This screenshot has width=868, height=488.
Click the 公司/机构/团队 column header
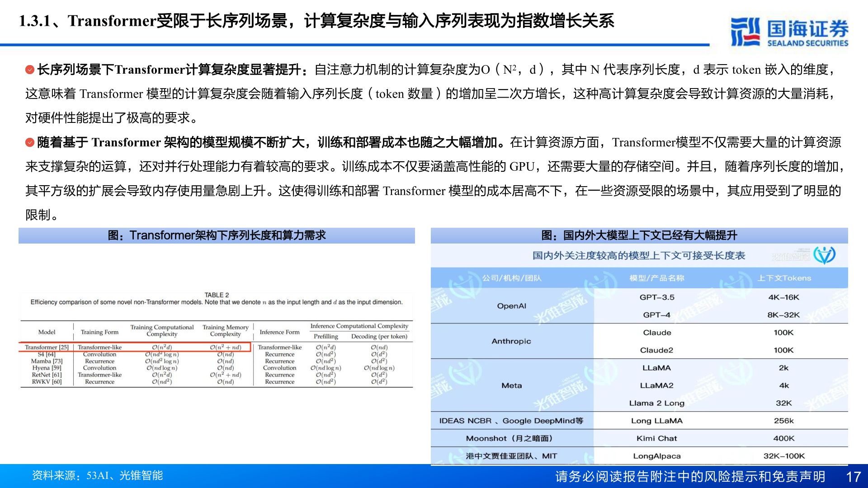click(x=512, y=278)
